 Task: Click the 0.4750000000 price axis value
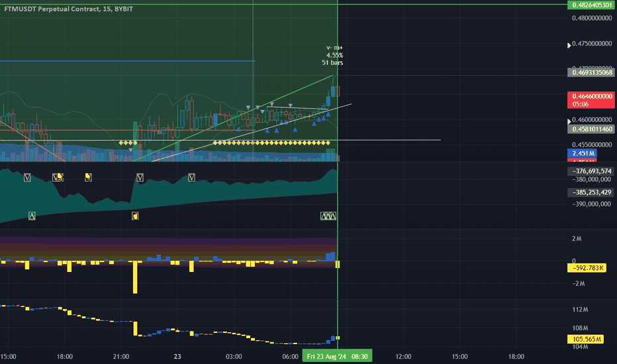coord(592,44)
